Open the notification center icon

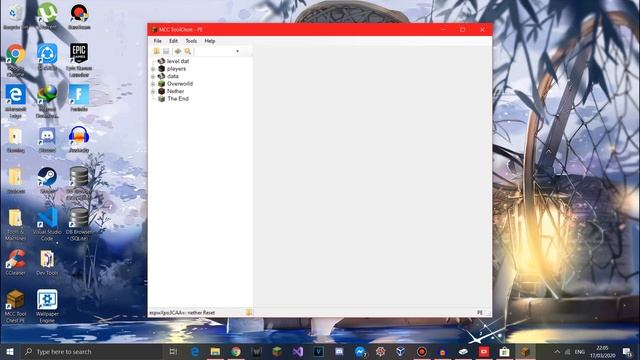627,351
